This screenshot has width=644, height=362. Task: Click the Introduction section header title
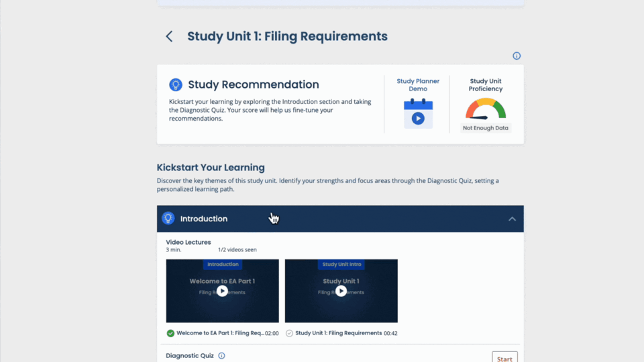(204, 219)
